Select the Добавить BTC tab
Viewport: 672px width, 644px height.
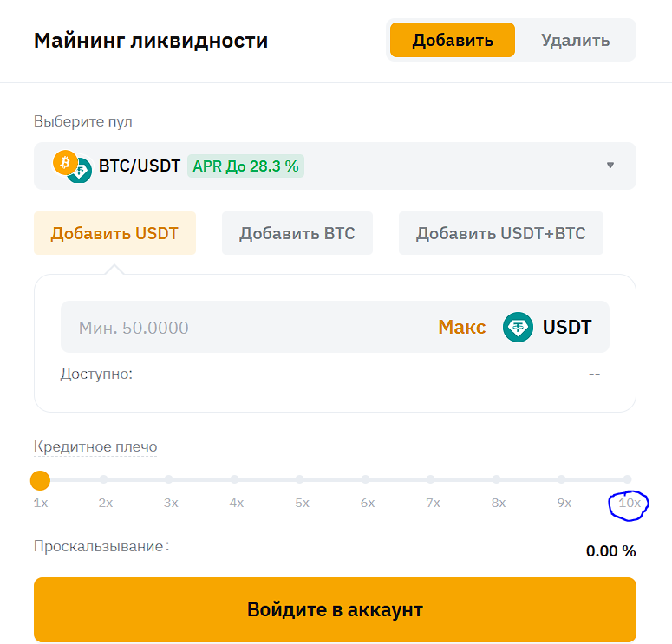[297, 233]
